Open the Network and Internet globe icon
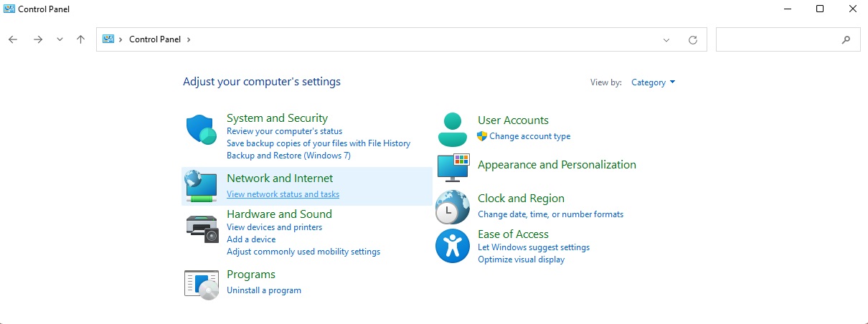Viewport: 868px width, 324px height. [201, 188]
